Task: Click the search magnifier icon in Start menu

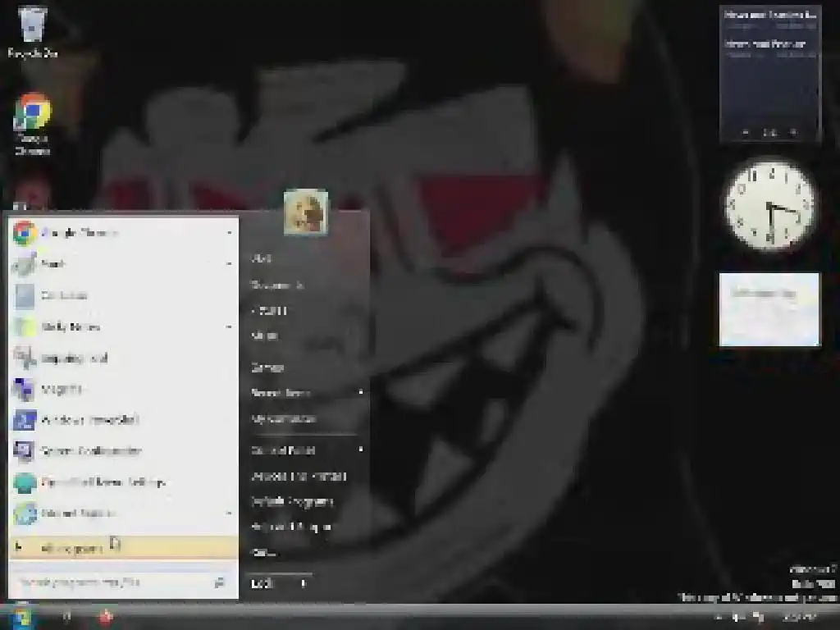Action: pos(220,583)
